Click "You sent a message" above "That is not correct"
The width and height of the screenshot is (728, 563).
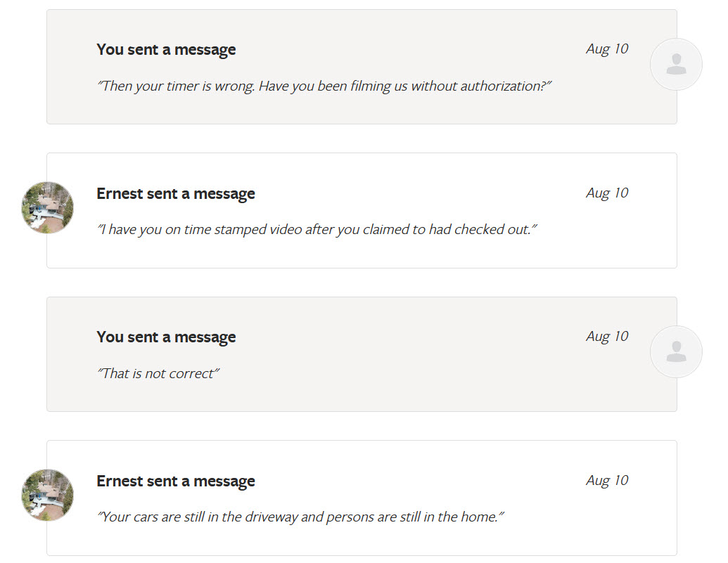click(x=166, y=337)
